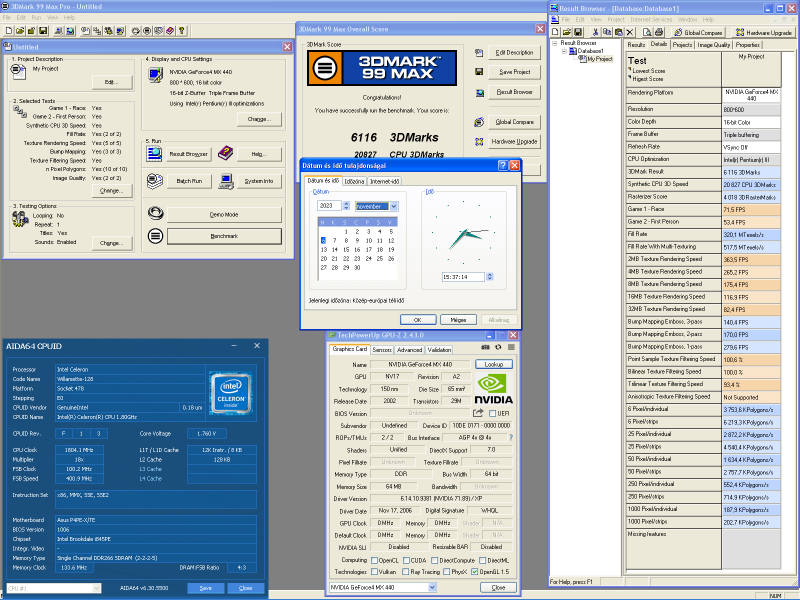Collapse Database1 tree node
This screenshot has height=600, width=800.
(564, 51)
